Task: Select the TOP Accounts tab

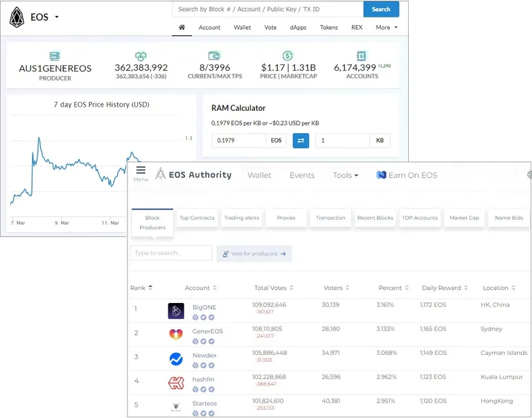Action: [x=420, y=218]
